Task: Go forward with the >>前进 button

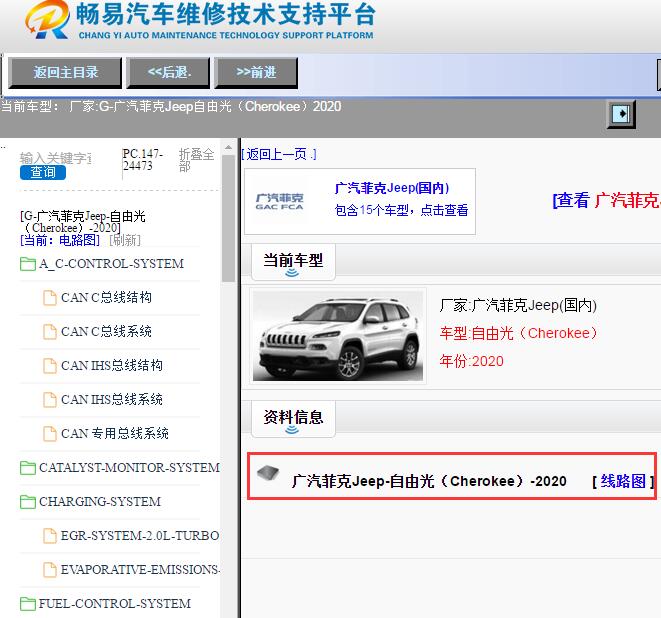Action: [256, 73]
